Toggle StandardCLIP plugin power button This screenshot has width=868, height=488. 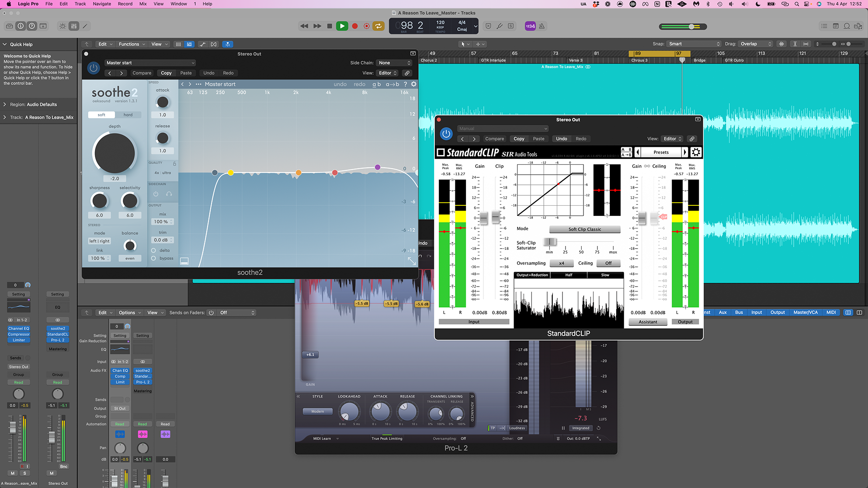tap(446, 134)
